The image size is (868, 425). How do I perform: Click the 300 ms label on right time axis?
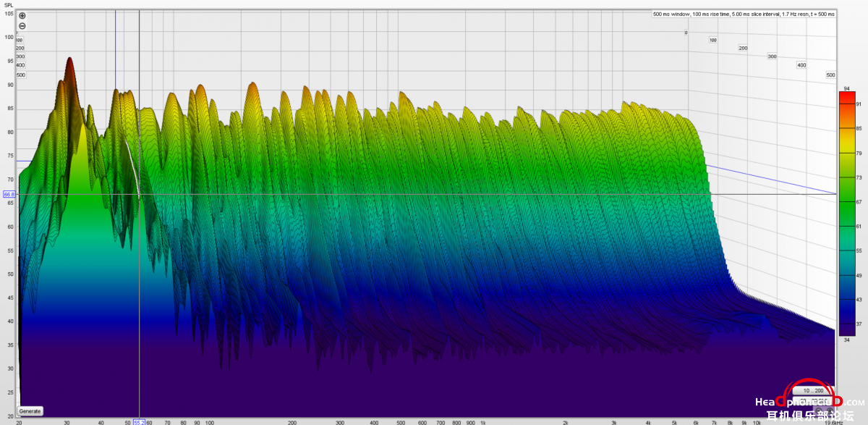click(772, 56)
